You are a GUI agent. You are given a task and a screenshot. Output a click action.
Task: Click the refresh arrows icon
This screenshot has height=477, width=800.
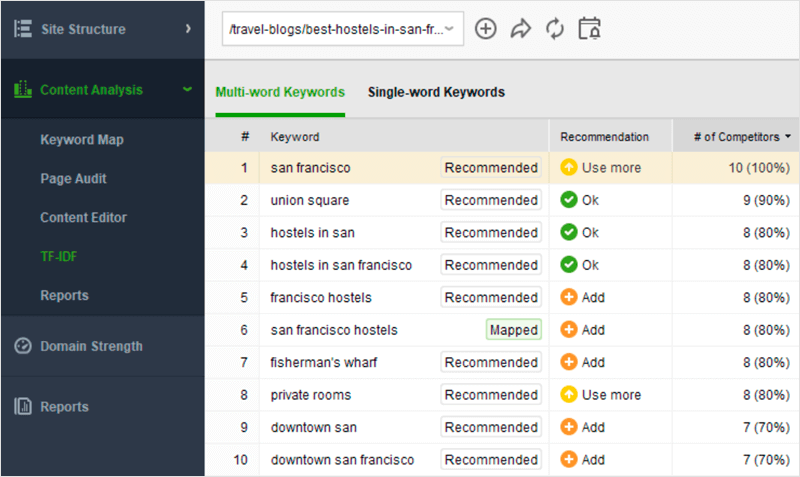coord(555,29)
